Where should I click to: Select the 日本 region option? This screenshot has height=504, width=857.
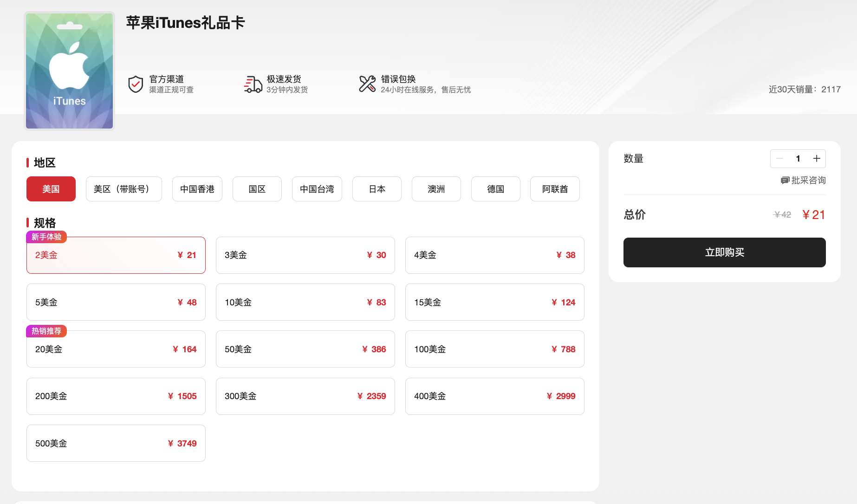tap(377, 189)
